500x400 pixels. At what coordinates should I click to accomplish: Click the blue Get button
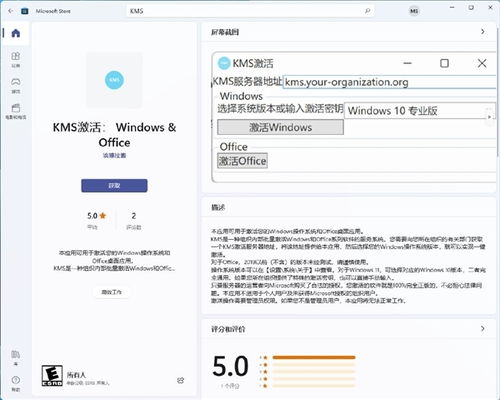click(x=114, y=186)
